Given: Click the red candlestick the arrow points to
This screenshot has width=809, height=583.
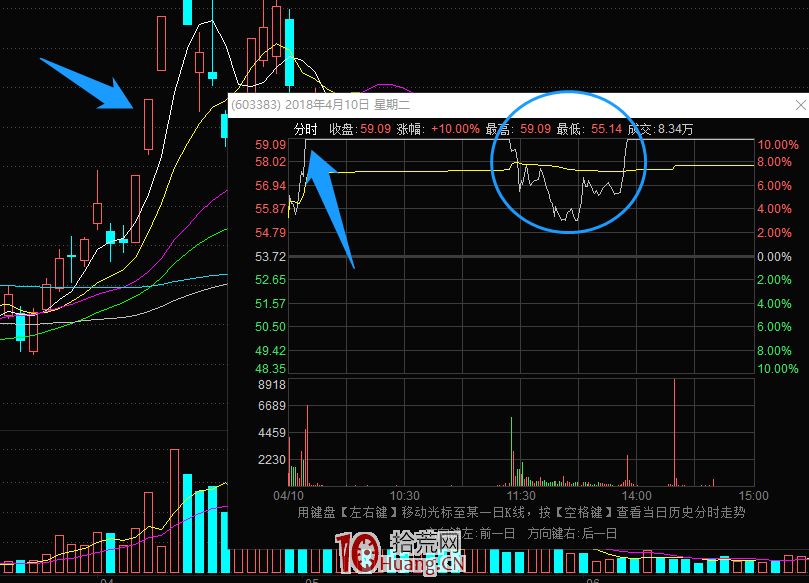Looking at the screenshot, I should click(148, 124).
